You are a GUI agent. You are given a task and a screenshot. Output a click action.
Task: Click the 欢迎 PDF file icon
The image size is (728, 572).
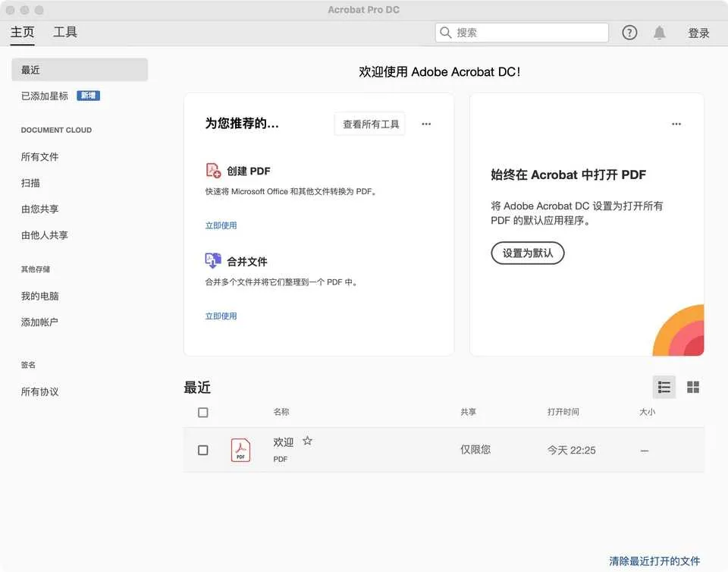coord(240,450)
